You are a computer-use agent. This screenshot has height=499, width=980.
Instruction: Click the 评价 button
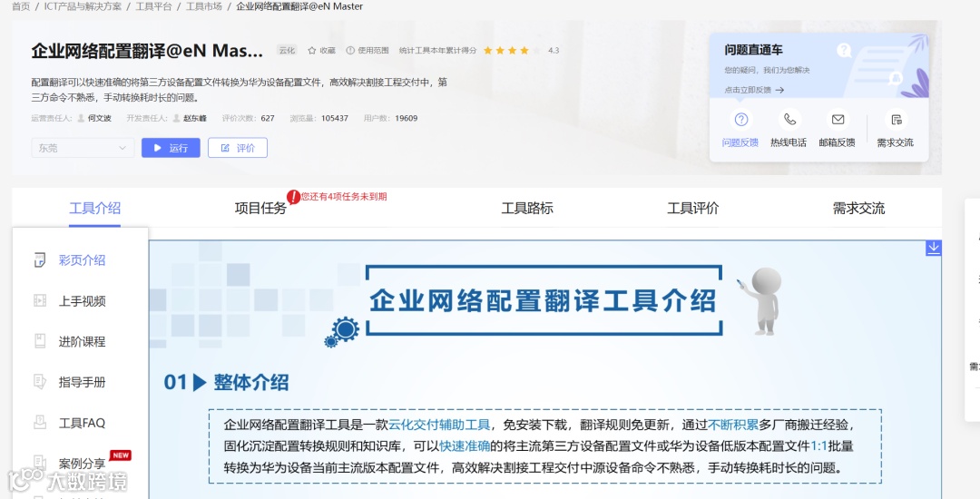(238, 148)
